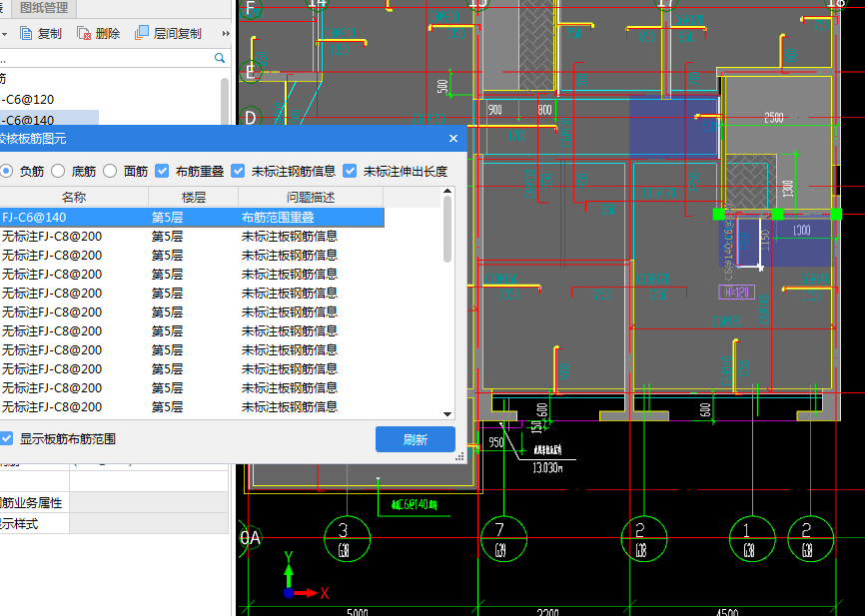Click the green C6@140 annotation below slab
Viewport: 865px width, 616px height.
click(x=415, y=504)
